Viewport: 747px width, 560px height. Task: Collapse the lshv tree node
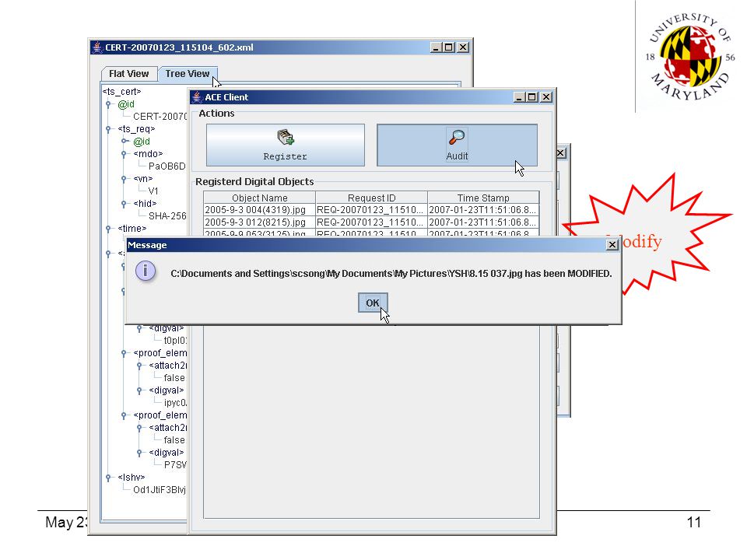click(109, 477)
